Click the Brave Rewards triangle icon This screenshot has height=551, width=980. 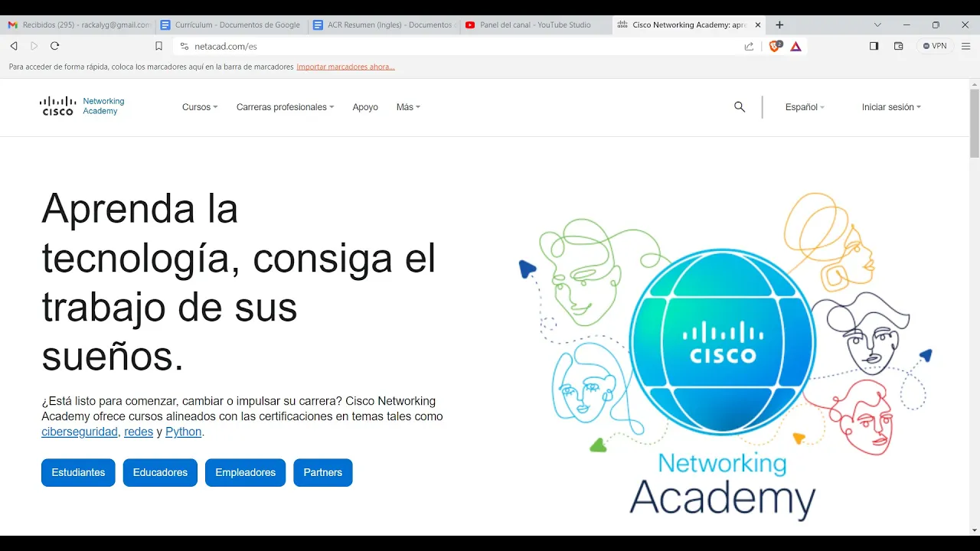click(x=796, y=46)
